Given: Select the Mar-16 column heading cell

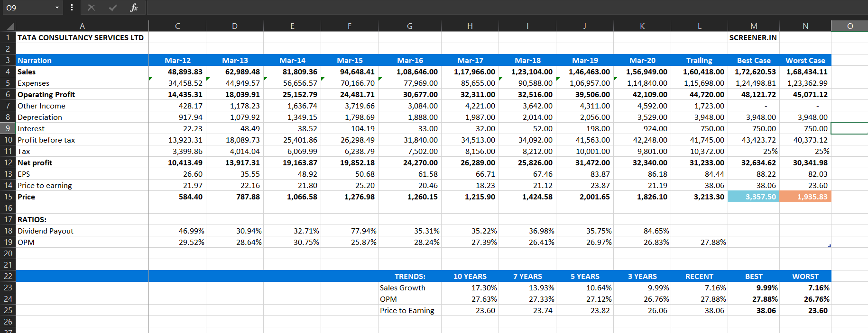Looking at the screenshot, I should pos(410,60).
